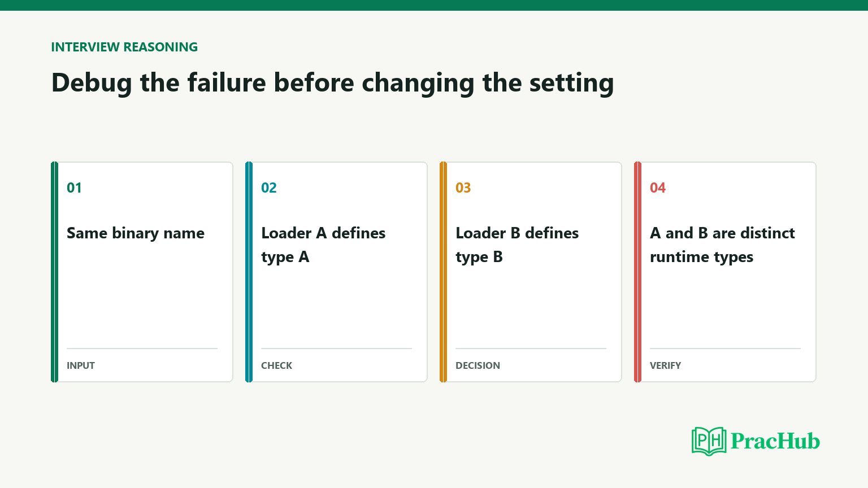Viewport: 868px width, 488px height.
Task: Click the 'INTERVIEW REASONING' heading label
Action: click(x=124, y=47)
